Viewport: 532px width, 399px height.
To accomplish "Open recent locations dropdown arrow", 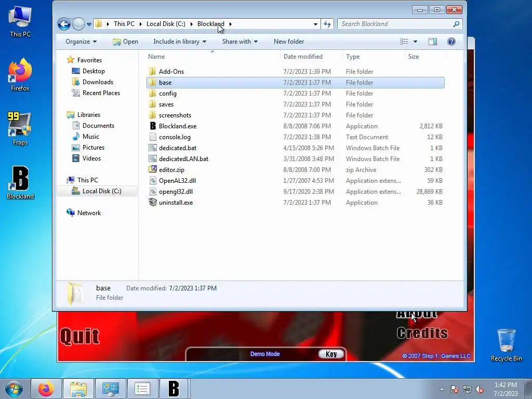I will [x=89, y=24].
